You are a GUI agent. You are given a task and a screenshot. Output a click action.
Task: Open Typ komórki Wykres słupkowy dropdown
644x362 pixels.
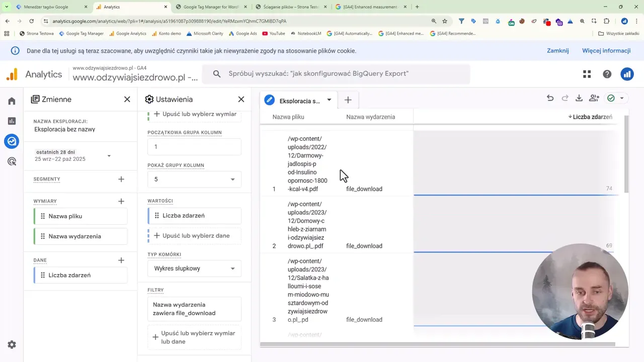(194, 268)
